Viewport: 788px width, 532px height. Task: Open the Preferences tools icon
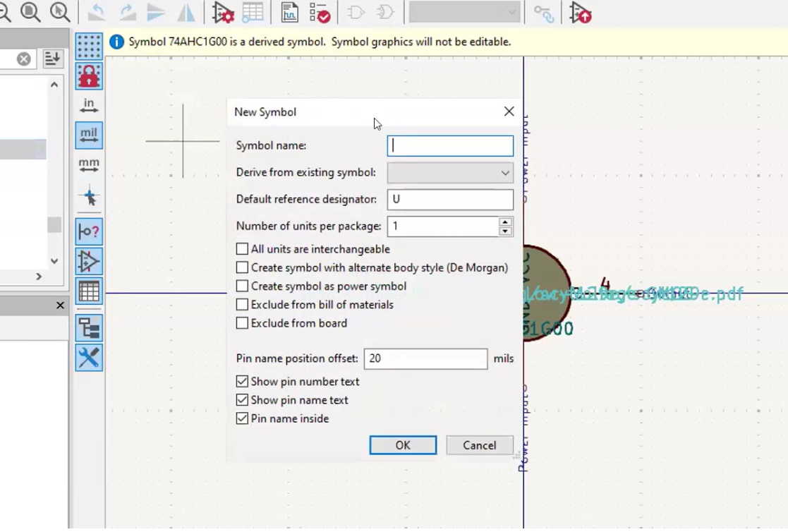[89, 358]
